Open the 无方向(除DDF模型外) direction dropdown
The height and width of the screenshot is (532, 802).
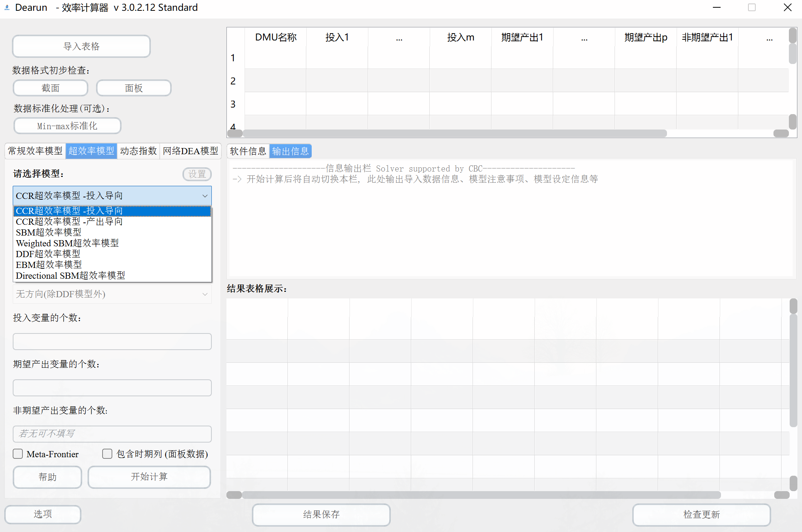(112, 294)
